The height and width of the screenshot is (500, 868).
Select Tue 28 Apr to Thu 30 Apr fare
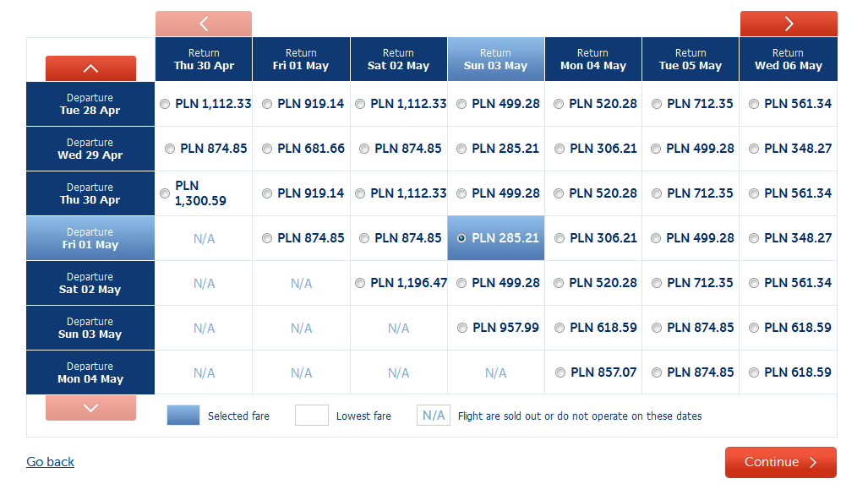tap(165, 104)
